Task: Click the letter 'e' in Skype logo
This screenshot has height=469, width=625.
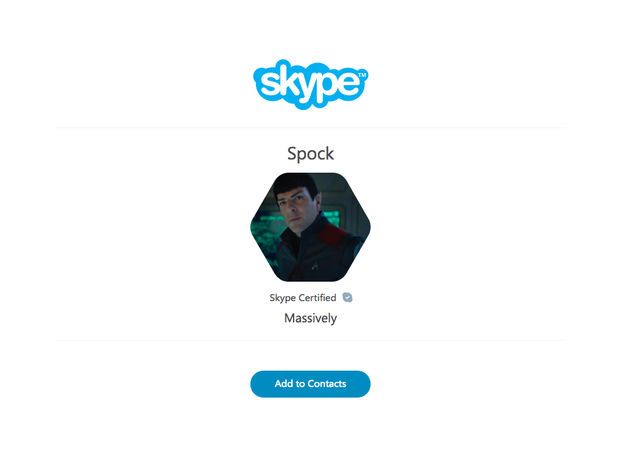Action: 350,84
